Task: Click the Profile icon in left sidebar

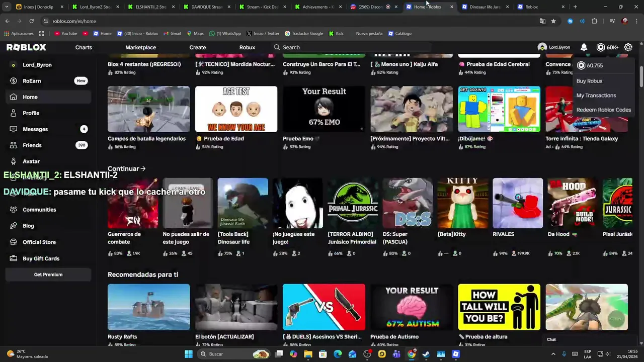Action: [13, 113]
